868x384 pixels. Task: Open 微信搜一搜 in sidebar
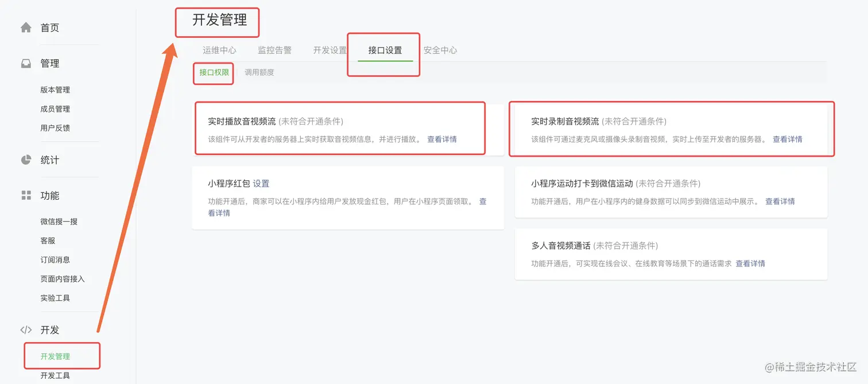(x=59, y=222)
